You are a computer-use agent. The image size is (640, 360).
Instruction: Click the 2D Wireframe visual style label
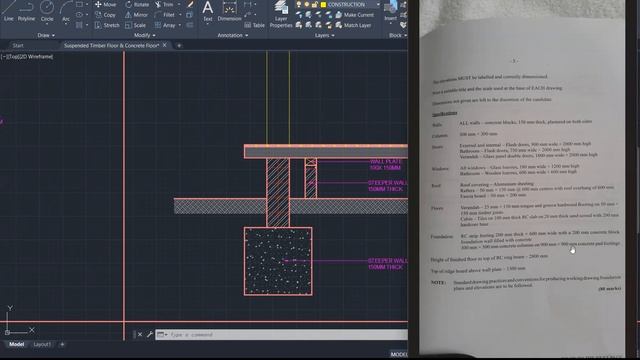point(35,57)
